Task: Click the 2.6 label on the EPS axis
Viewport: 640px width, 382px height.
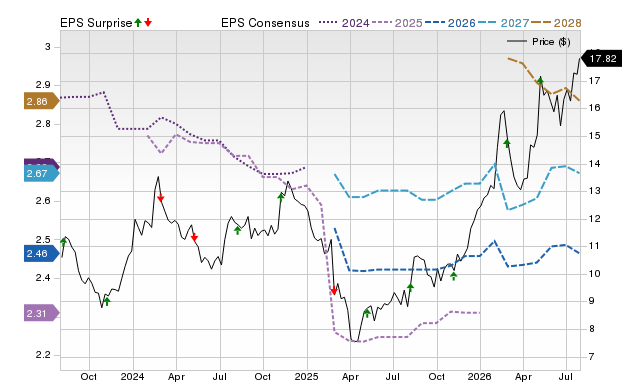Action: point(43,201)
